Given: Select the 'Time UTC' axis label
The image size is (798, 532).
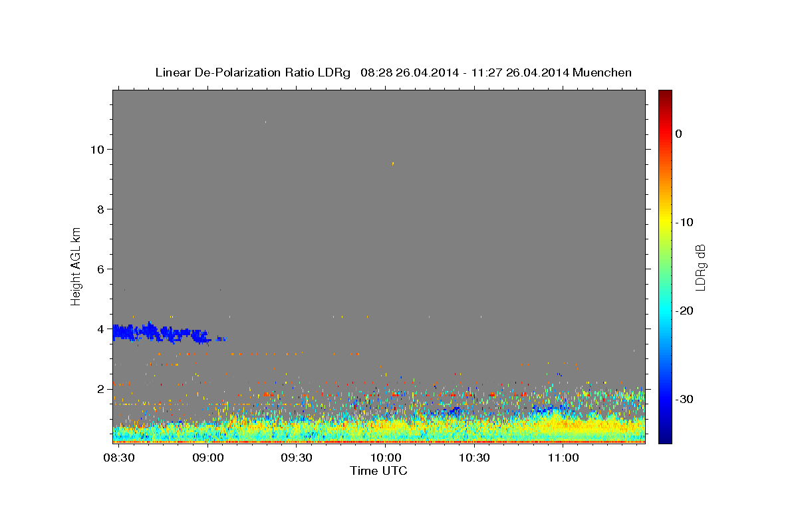Looking at the screenshot, I should tap(378, 471).
